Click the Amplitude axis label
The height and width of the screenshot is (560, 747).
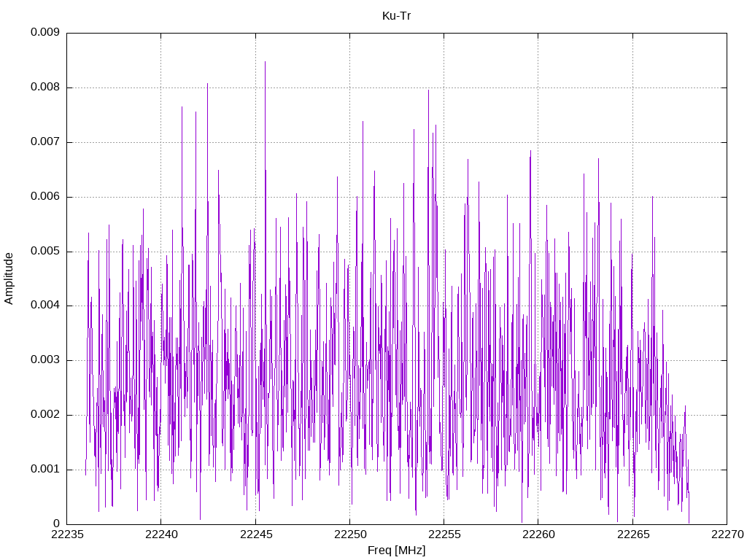[x=9, y=279]
